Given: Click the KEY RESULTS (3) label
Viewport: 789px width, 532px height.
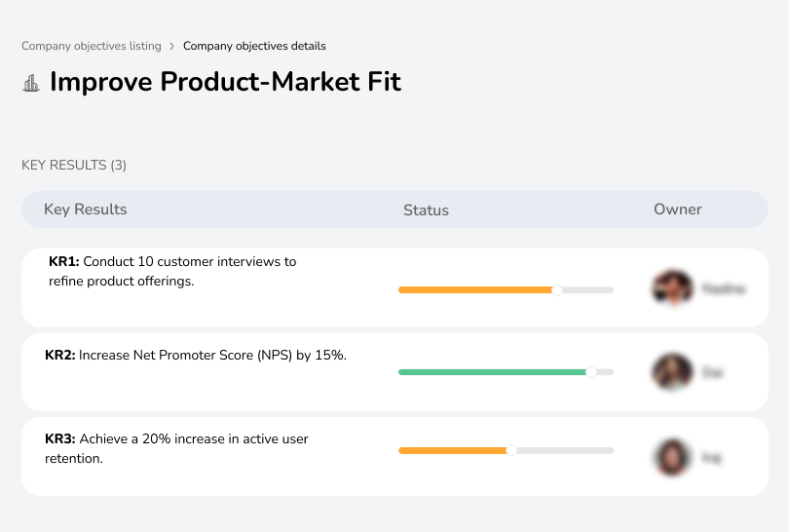Looking at the screenshot, I should pyautogui.click(x=74, y=165).
